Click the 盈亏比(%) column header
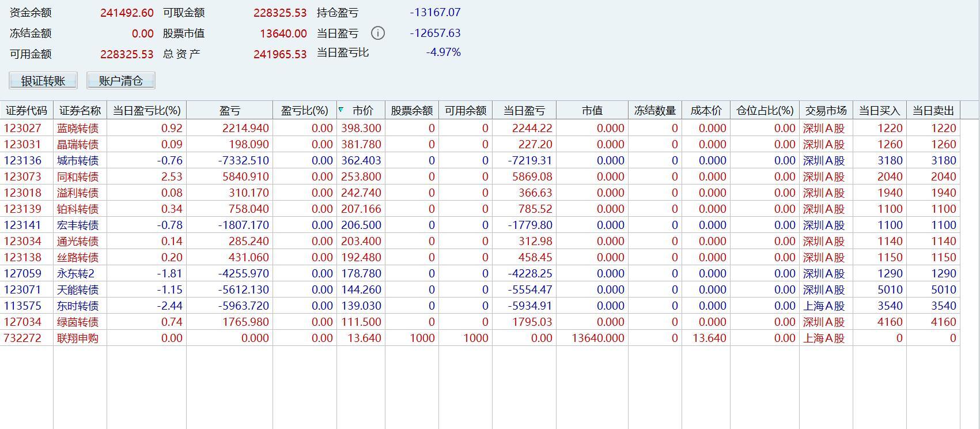Screen dimensions: 980x429 click(x=305, y=110)
